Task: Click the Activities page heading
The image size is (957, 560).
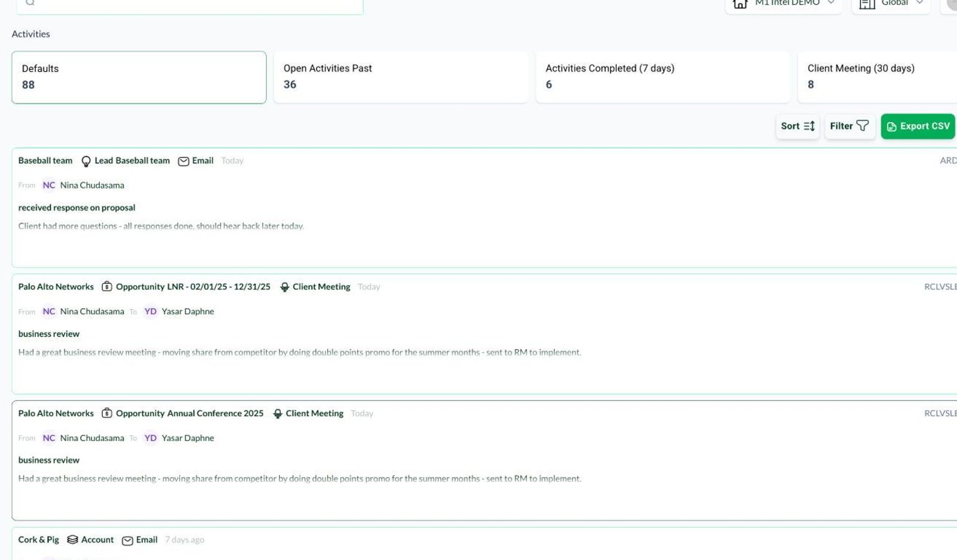Action: [31, 34]
